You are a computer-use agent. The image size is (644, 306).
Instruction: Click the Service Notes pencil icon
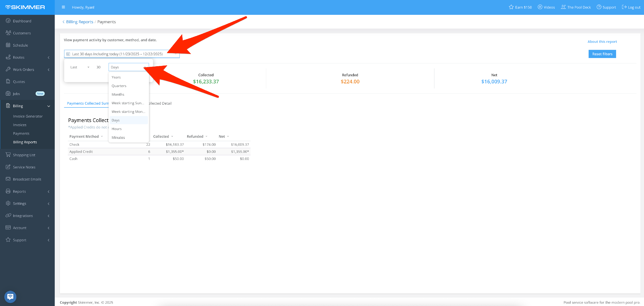tap(8, 167)
